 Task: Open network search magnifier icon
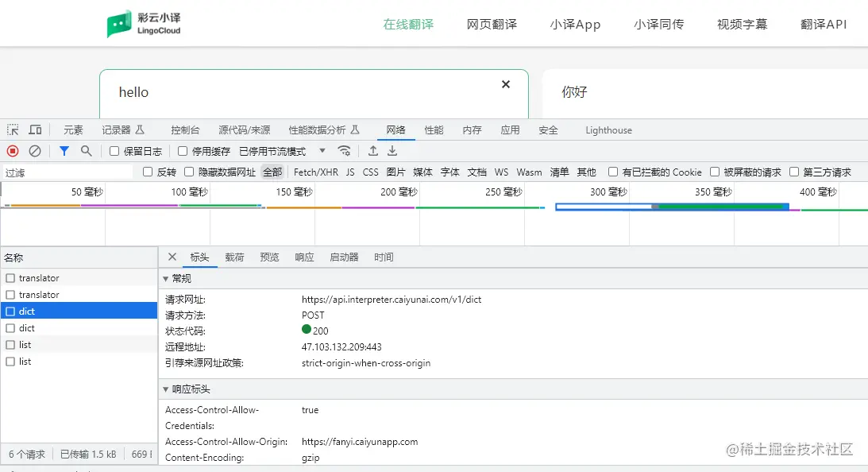[86, 151]
